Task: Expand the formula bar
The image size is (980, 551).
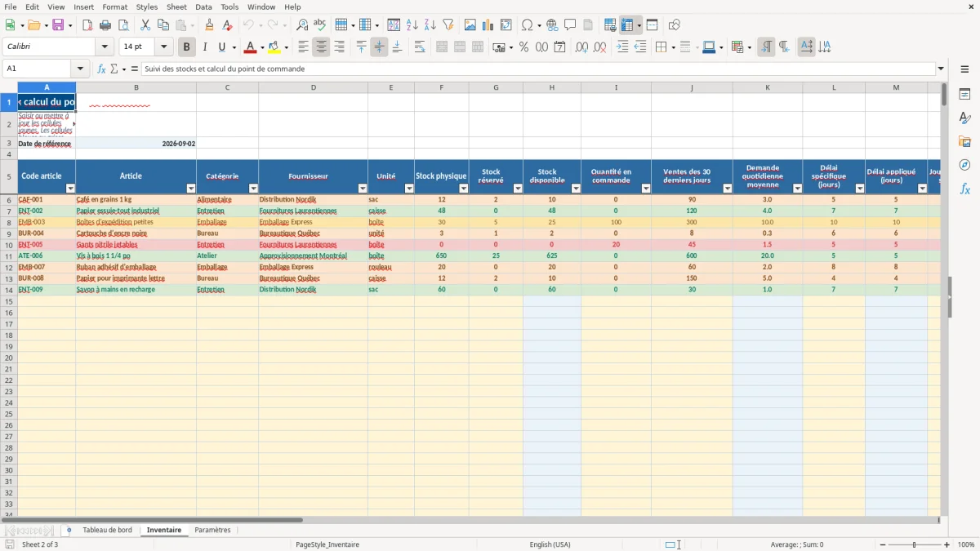Action: point(941,69)
